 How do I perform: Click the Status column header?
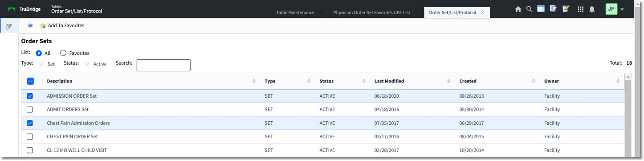pyautogui.click(x=326, y=81)
